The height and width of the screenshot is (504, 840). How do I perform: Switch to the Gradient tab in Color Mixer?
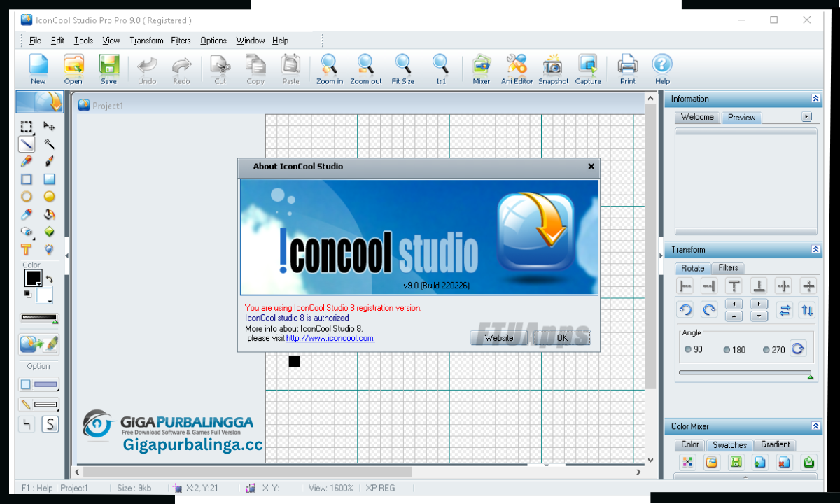tap(775, 444)
